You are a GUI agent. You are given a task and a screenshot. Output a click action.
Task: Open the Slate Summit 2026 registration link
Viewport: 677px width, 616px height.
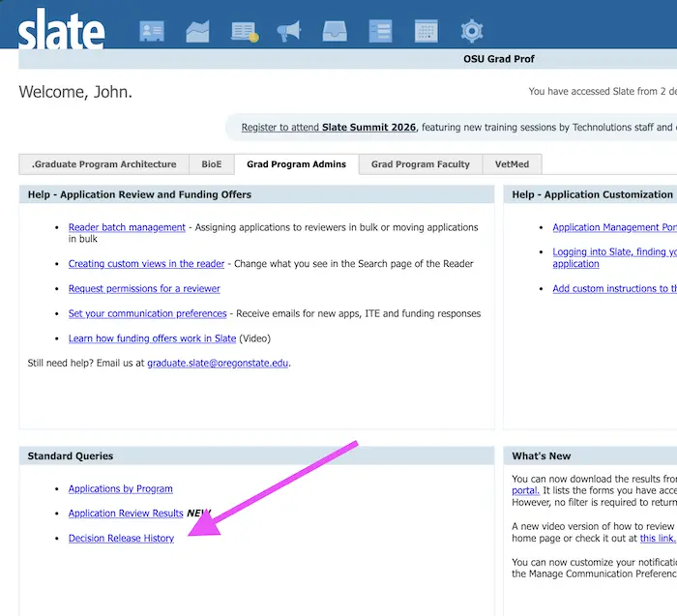click(329, 128)
